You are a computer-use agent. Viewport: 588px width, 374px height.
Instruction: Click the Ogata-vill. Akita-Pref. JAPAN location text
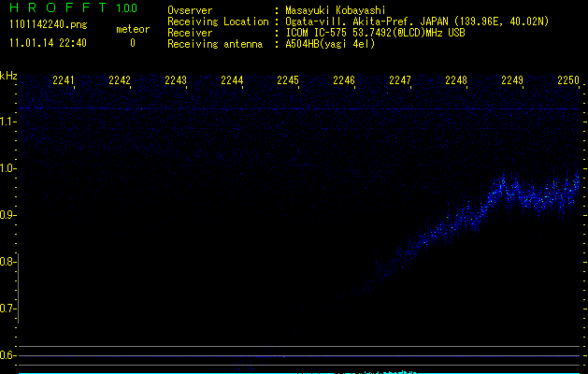point(417,22)
